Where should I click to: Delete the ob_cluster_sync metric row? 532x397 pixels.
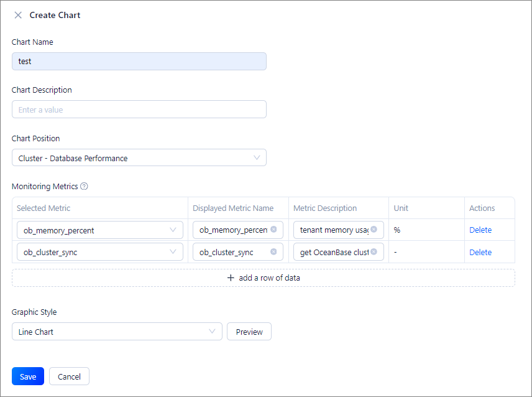tap(480, 252)
